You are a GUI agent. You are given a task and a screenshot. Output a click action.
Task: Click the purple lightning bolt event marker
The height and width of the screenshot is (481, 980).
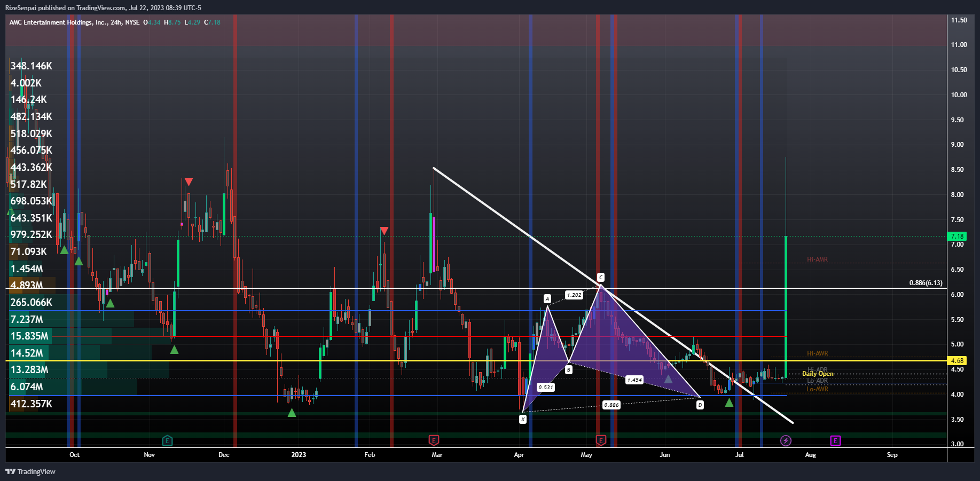pyautogui.click(x=786, y=440)
